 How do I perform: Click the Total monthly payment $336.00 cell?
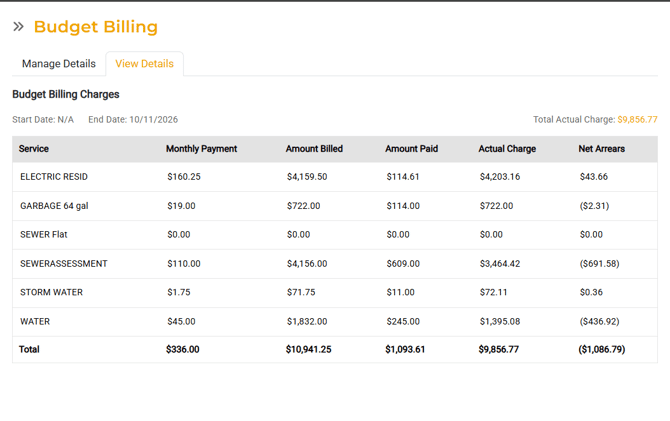[x=183, y=350]
